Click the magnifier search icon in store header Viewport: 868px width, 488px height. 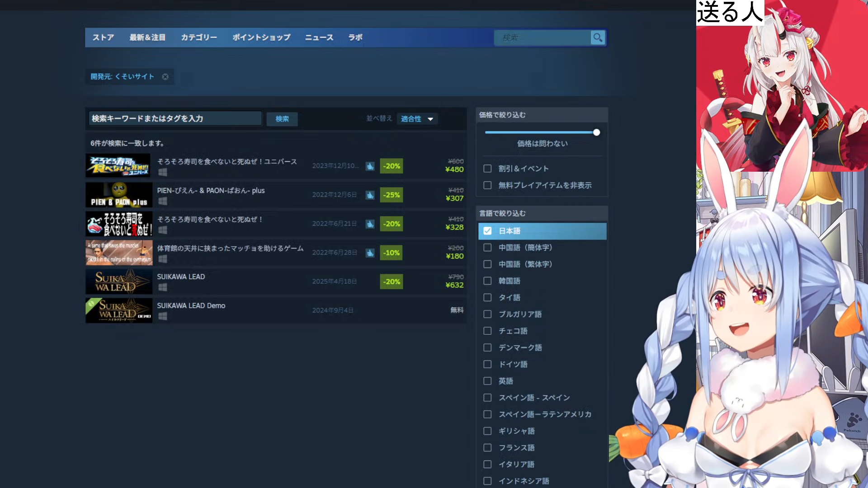(598, 38)
